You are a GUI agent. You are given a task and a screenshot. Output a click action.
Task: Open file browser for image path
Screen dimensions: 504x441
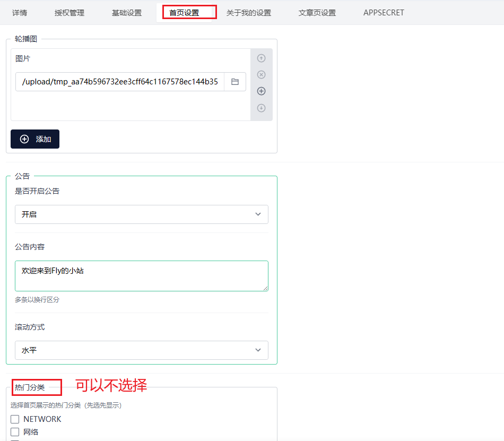[x=235, y=82]
